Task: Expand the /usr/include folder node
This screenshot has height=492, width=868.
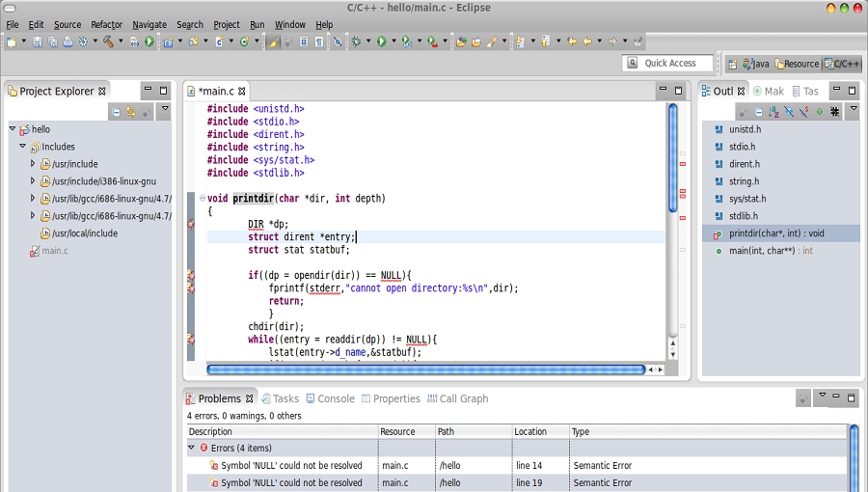Action: (x=33, y=164)
